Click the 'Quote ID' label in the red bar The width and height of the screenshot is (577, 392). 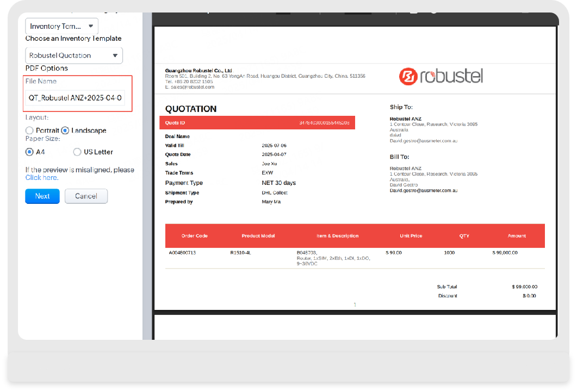pyautogui.click(x=175, y=123)
